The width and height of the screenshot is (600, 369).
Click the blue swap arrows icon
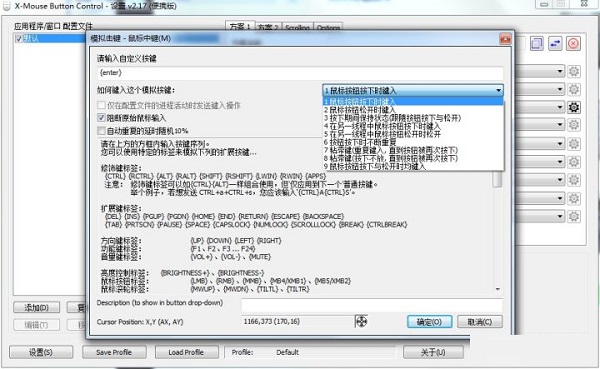[x=555, y=43]
